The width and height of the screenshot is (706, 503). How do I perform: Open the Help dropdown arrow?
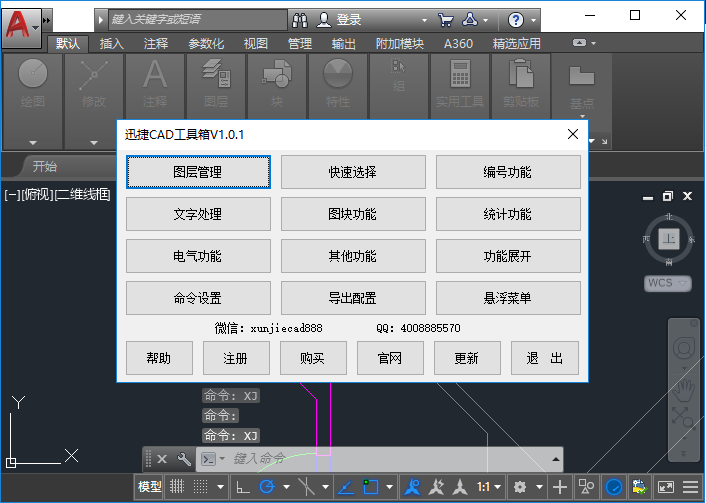pos(534,20)
